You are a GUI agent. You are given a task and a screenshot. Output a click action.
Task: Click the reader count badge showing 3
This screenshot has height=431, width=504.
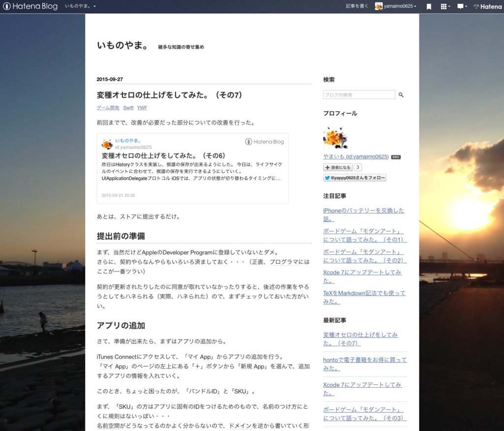click(358, 167)
